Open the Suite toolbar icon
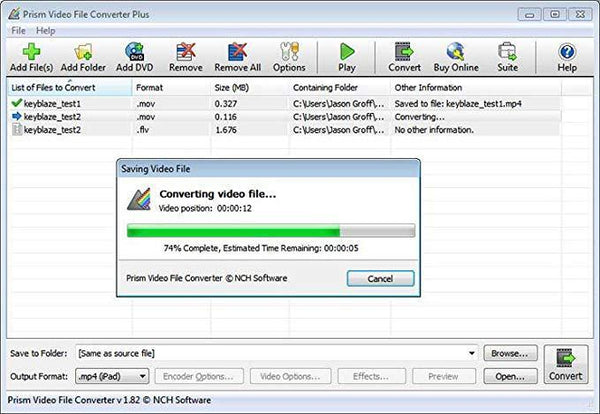600x414 pixels. coord(507,57)
